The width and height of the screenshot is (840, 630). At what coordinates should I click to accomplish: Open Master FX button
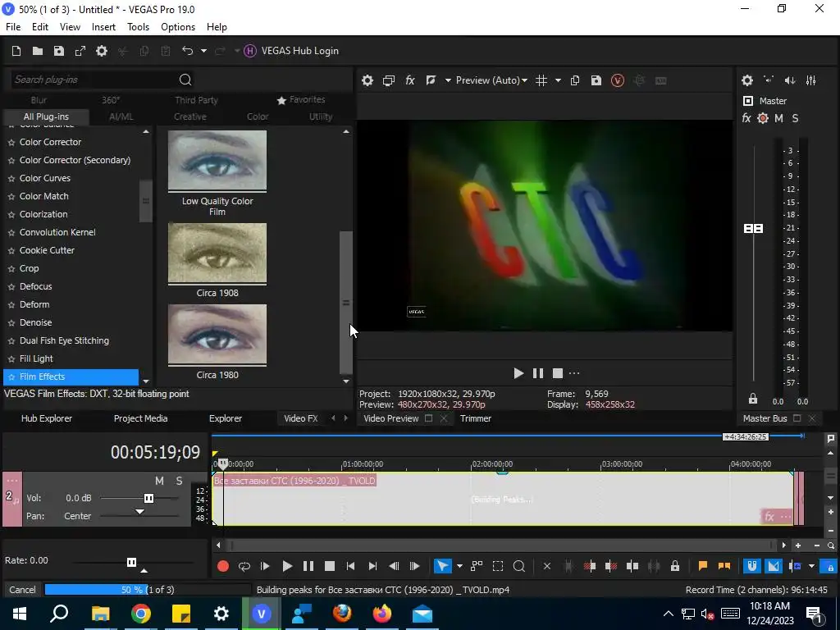pyautogui.click(x=746, y=118)
